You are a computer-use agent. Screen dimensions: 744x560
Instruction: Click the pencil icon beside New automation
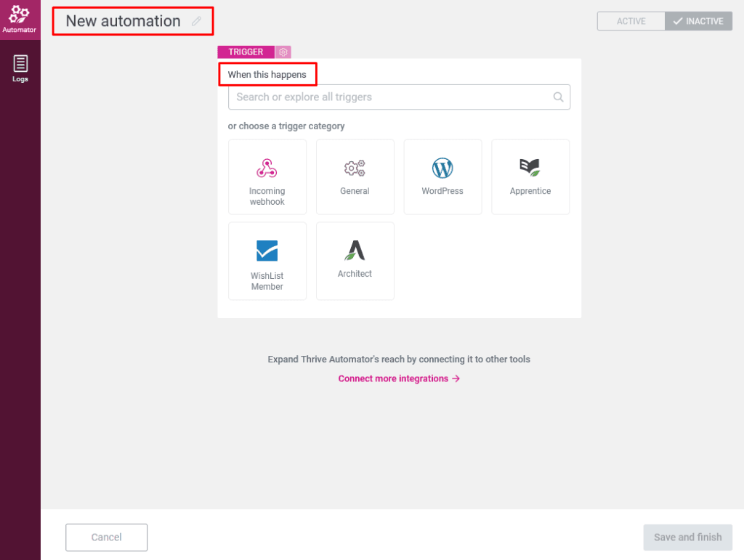coord(196,21)
